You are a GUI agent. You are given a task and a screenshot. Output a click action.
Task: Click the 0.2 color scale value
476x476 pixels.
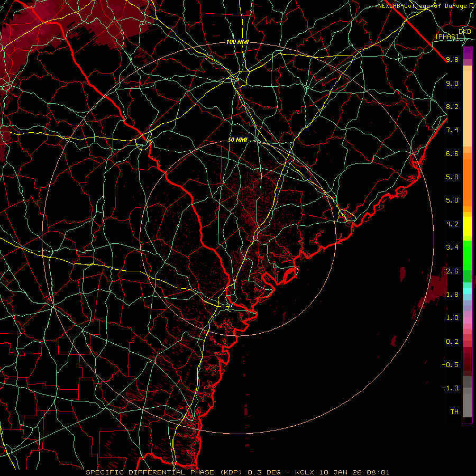coord(452,342)
